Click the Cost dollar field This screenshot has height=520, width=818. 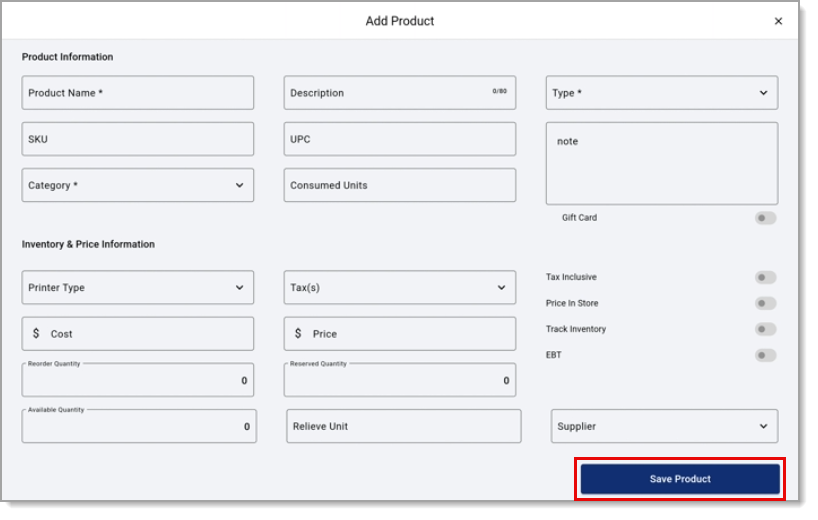(x=138, y=334)
